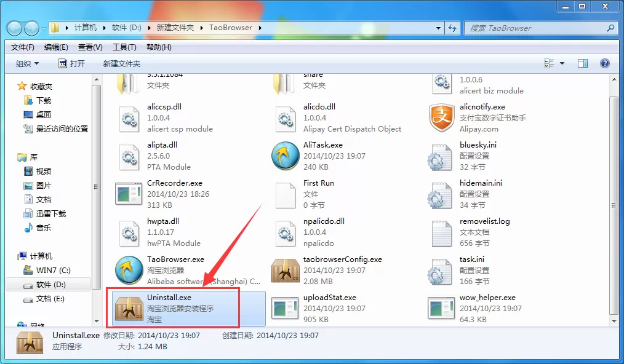Click the refresh button beside address bar
The image size is (624, 364).
tap(452, 28)
